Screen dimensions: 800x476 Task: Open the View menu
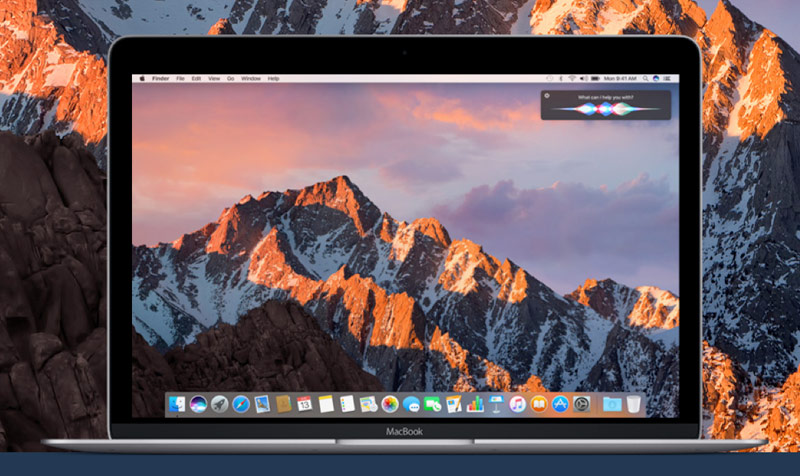[x=214, y=79]
